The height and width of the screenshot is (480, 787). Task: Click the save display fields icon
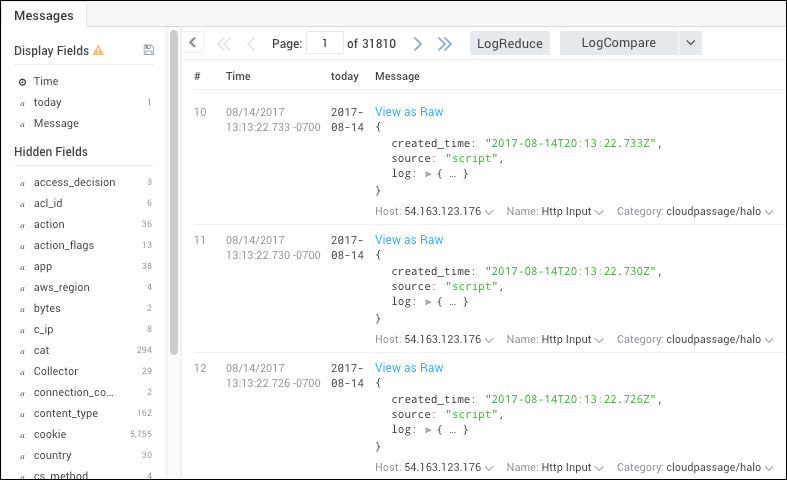pyautogui.click(x=149, y=50)
